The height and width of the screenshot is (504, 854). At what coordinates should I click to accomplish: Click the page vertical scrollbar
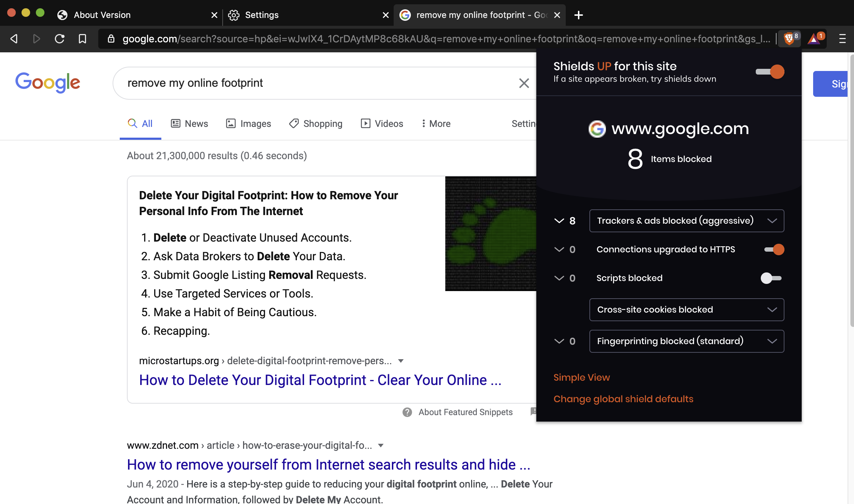[851, 190]
